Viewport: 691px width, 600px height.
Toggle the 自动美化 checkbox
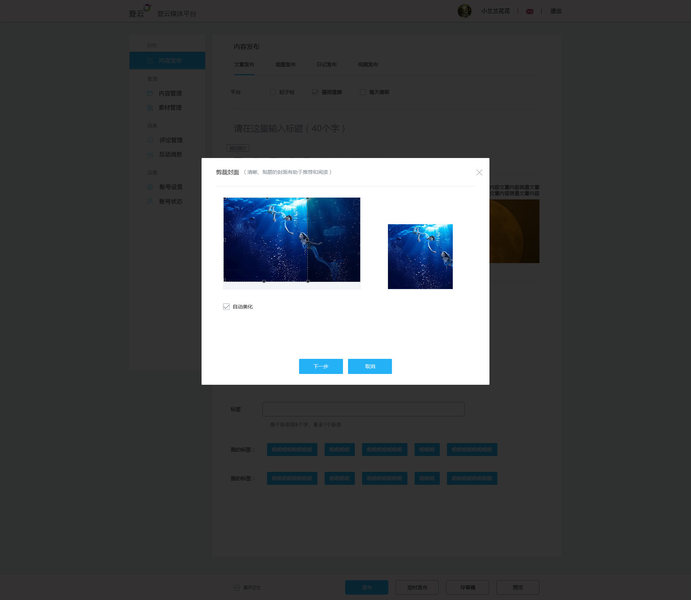click(x=226, y=307)
